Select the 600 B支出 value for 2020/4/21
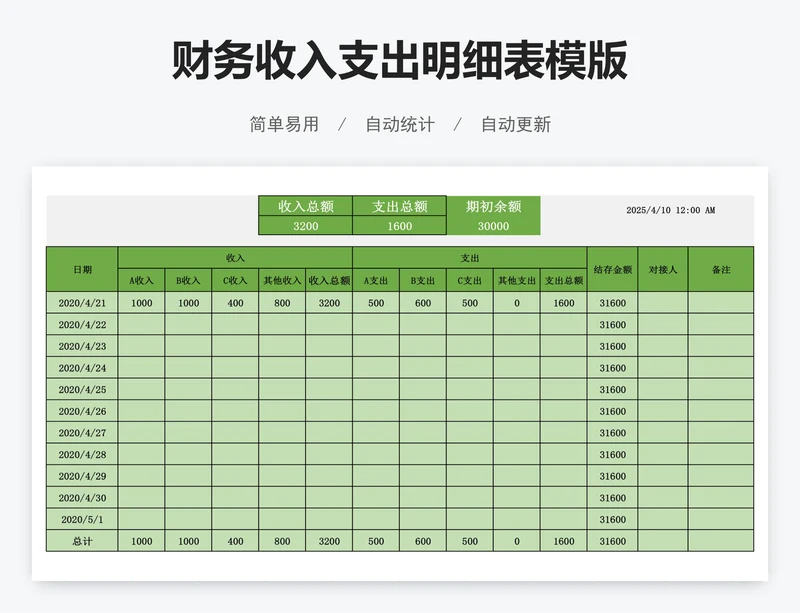800x613 pixels. [x=423, y=303]
